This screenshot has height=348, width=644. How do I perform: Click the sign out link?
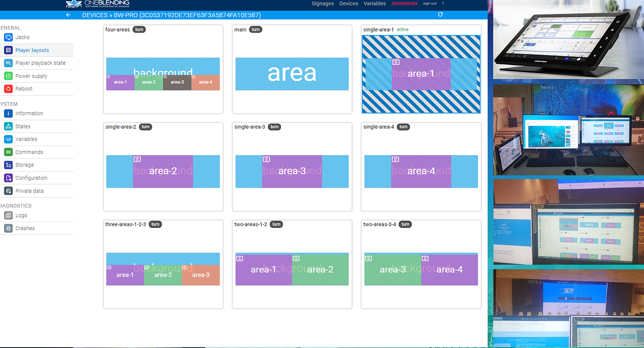[429, 4]
